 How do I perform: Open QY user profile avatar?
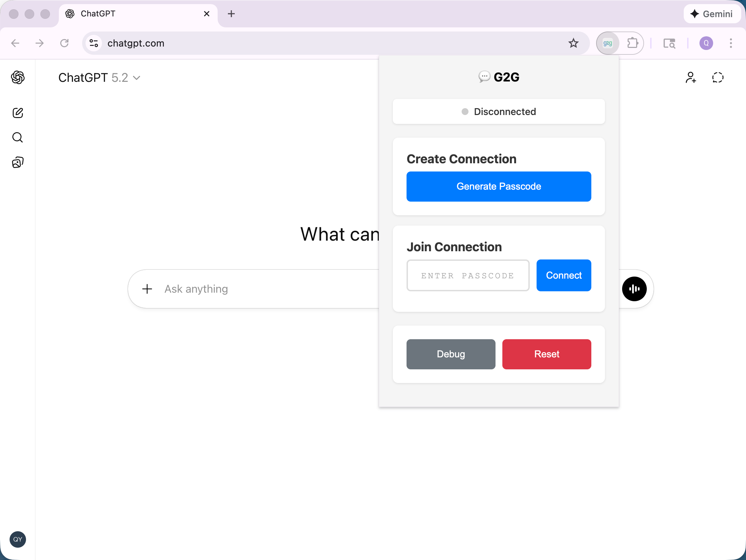(x=18, y=539)
